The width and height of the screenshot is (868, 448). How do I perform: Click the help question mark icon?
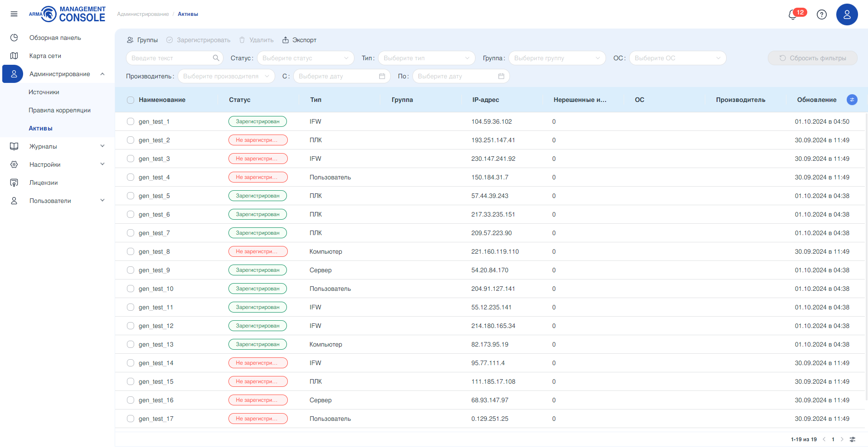point(821,14)
